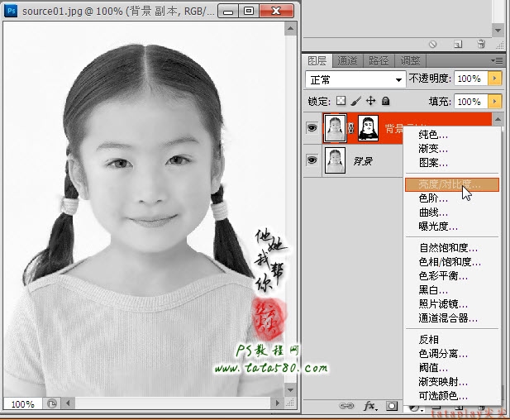Choose 渐变映射... from the menu

pyautogui.click(x=452, y=382)
